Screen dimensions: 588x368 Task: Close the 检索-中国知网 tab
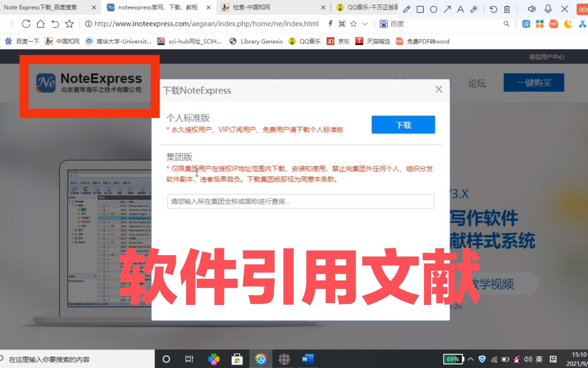point(323,7)
